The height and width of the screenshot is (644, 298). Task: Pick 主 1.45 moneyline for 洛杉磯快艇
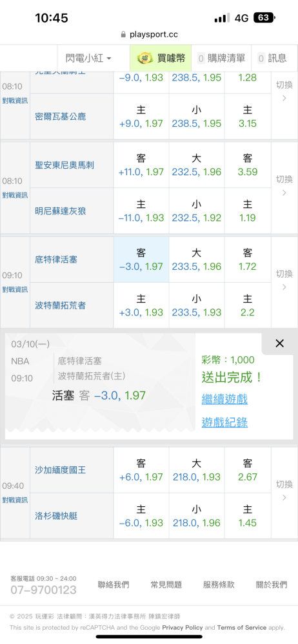point(248,516)
